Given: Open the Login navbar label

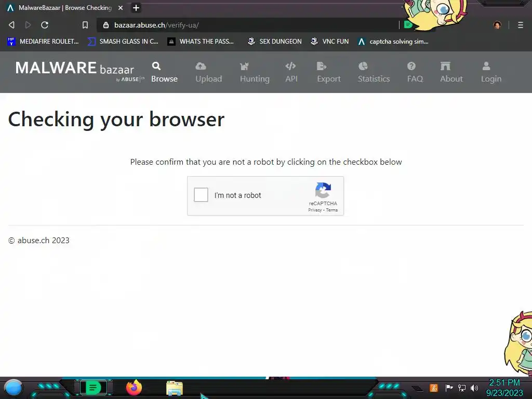Looking at the screenshot, I should [x=491, y=79].
